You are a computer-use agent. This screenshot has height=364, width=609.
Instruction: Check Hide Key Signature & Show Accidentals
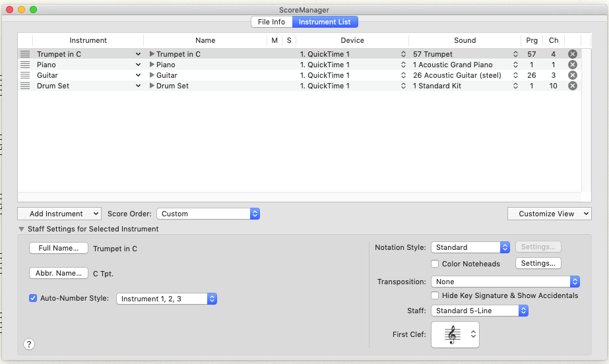(x=435, y=295)
